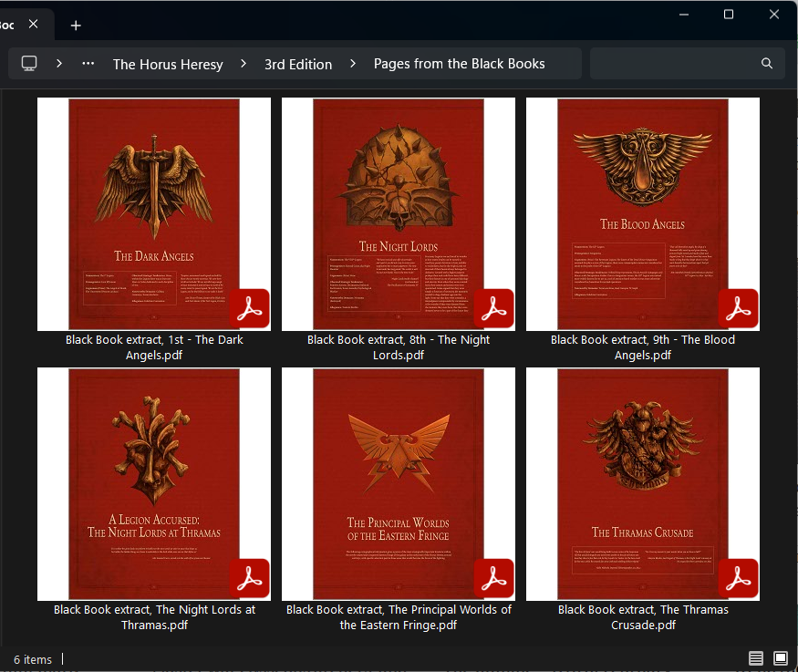
Task: Click the search magnifier icon
Action: 767,64
